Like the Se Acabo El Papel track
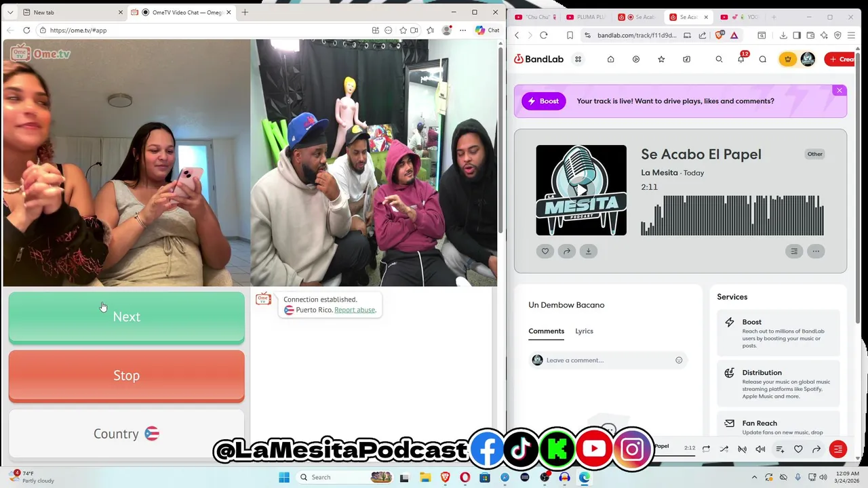 (545, 251)
